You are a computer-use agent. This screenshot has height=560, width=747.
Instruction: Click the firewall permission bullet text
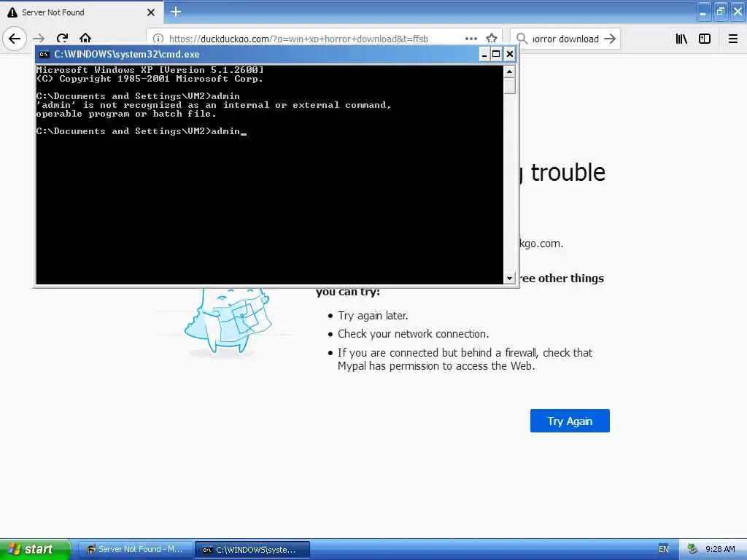point(465,359)
